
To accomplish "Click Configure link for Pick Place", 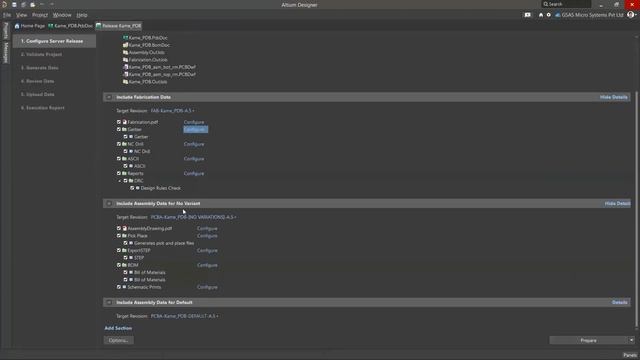I will pyautogui.click(x=207, y=236).
